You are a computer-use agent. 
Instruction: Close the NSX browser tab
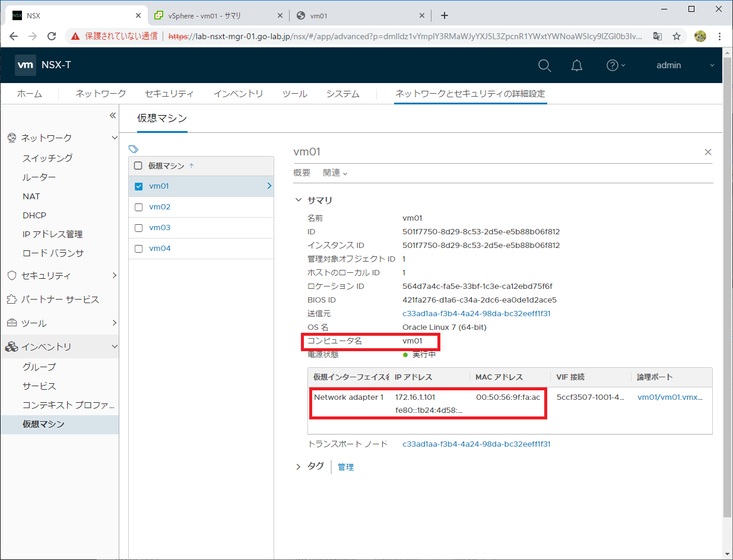tap(138, 16)
